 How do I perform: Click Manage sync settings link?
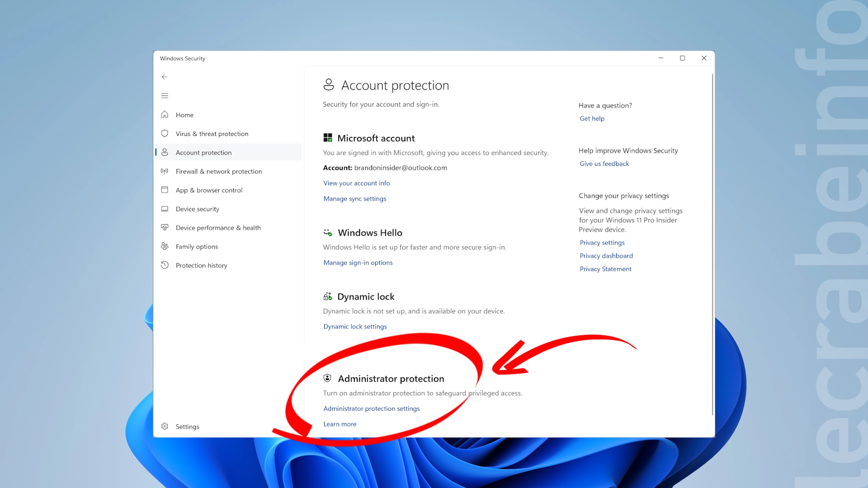pos(355,198)
